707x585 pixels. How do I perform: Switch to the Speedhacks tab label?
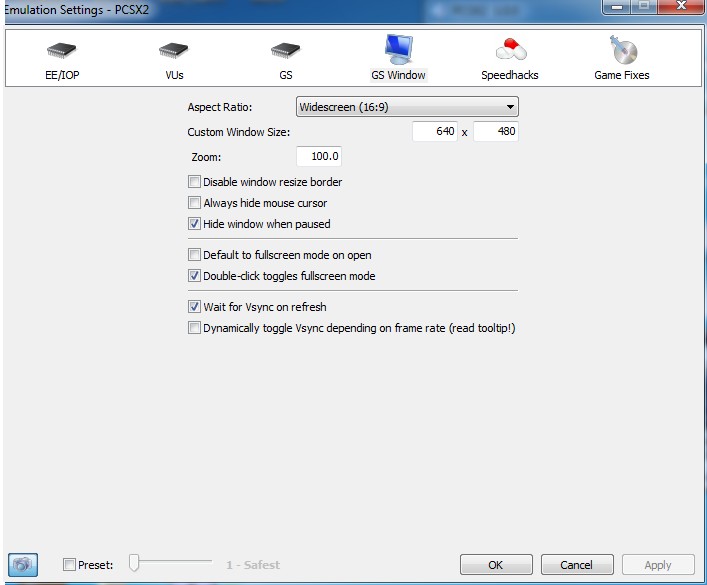click(510, 75)
